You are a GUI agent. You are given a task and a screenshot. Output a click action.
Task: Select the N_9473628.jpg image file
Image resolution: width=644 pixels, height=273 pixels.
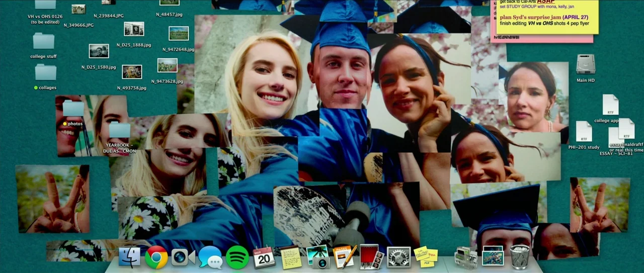[167, 65]
